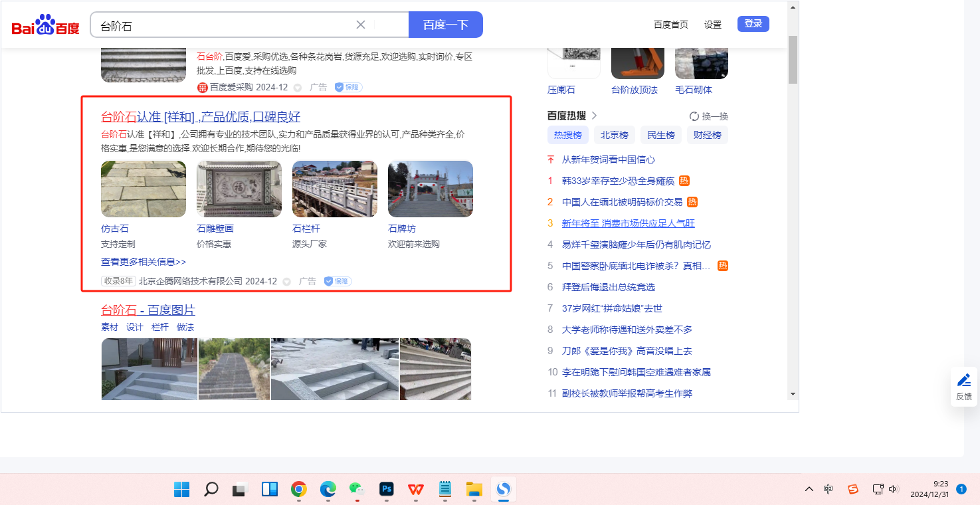This screenshot has width=980, height=505.
Task: Open the 石雕壁画 product thumbnail image
Action: 239,189
